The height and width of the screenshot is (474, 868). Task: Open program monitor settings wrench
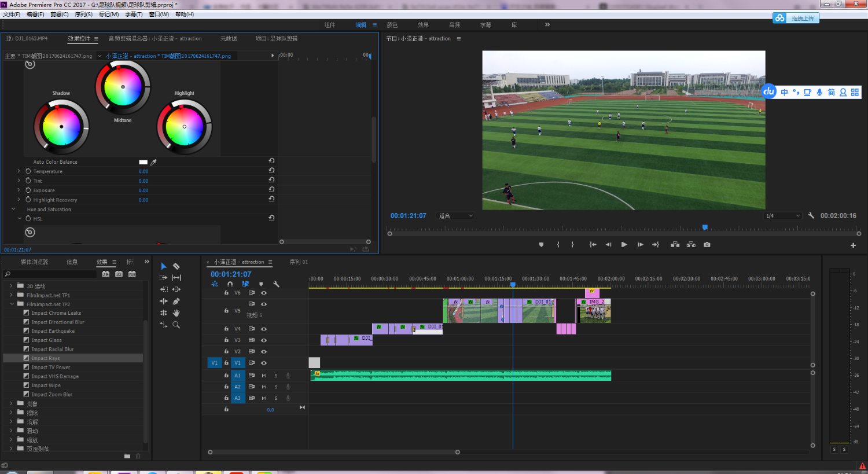[811, 215]
